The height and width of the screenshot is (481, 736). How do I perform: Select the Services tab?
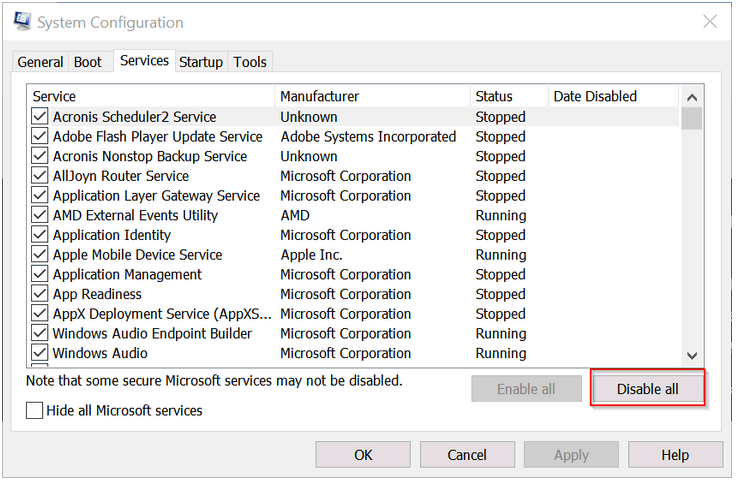(x=145, y=61)
